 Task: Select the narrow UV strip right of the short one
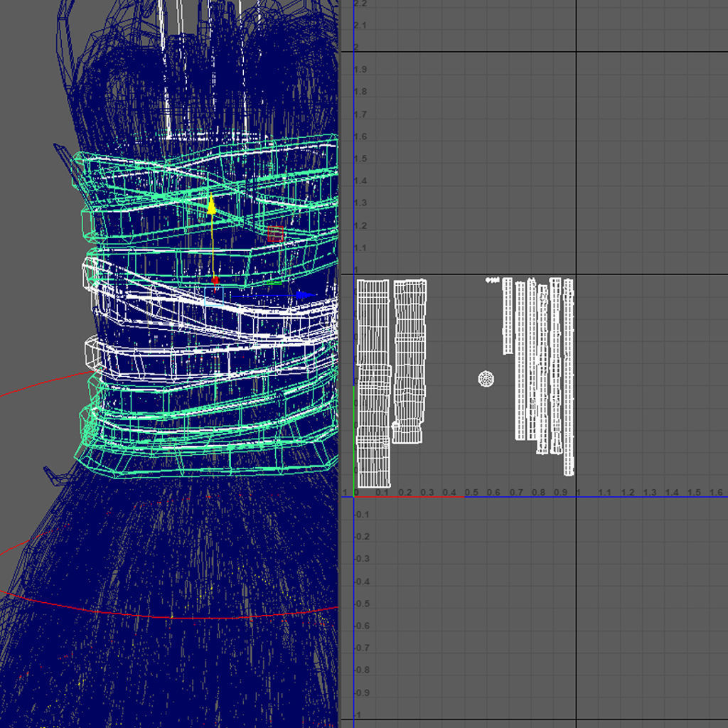click(520, 360)
